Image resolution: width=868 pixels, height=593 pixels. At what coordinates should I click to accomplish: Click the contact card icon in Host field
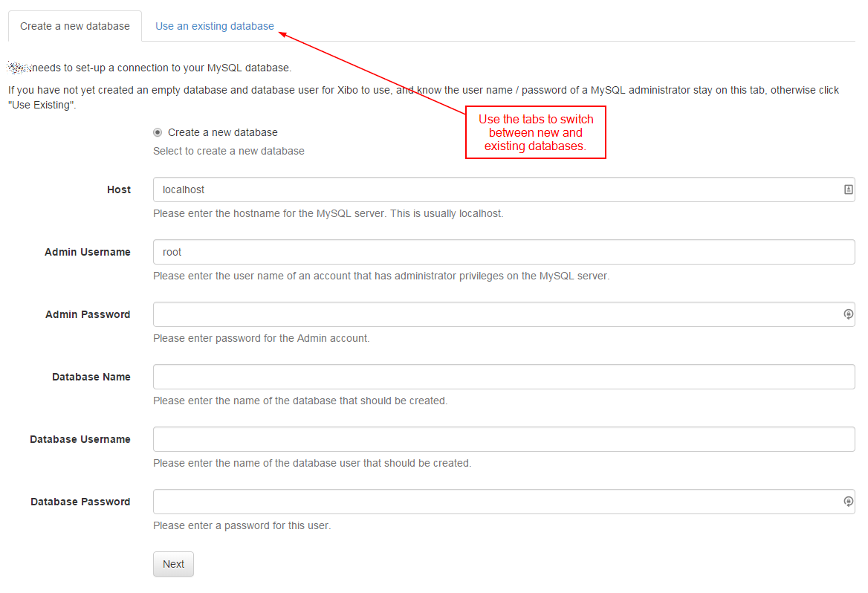[x=848, y=189]
